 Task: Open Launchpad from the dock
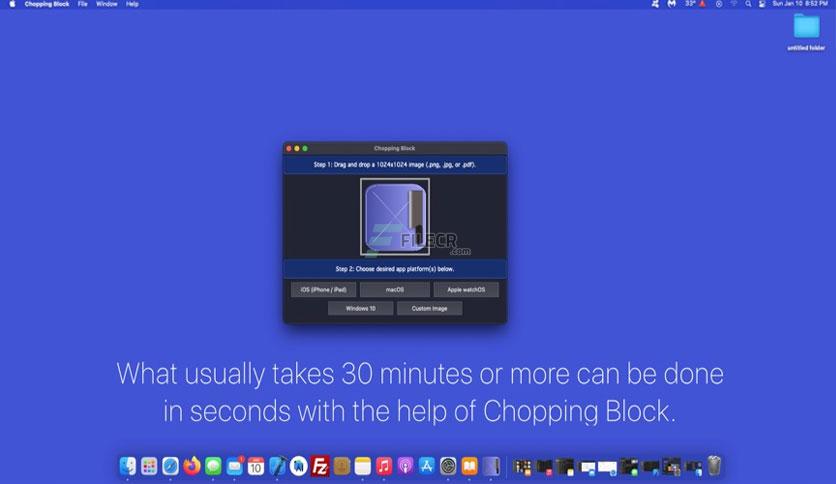click(x=149, y=466)
